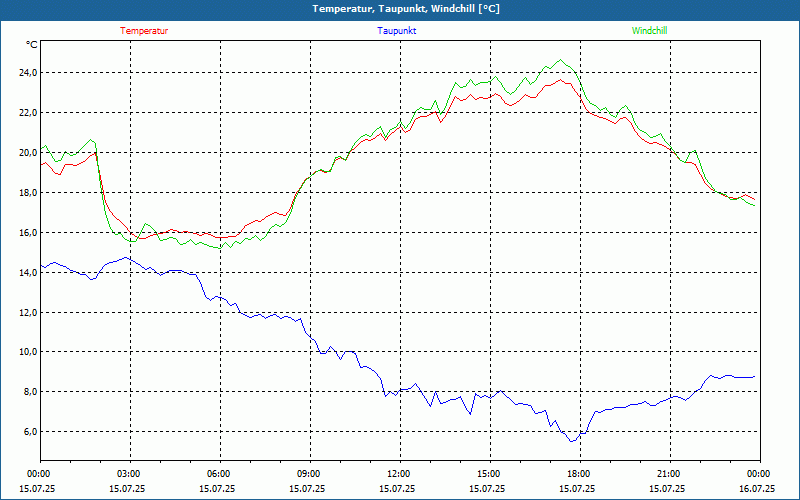Click the 18,0 y-axis value

(29, 192)
